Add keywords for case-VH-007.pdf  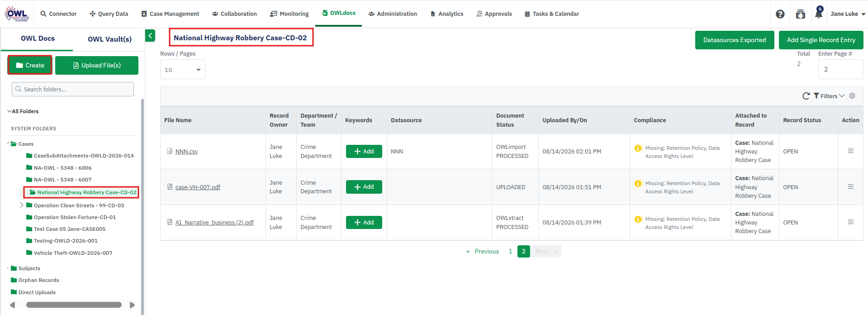[x=364, y=187]
